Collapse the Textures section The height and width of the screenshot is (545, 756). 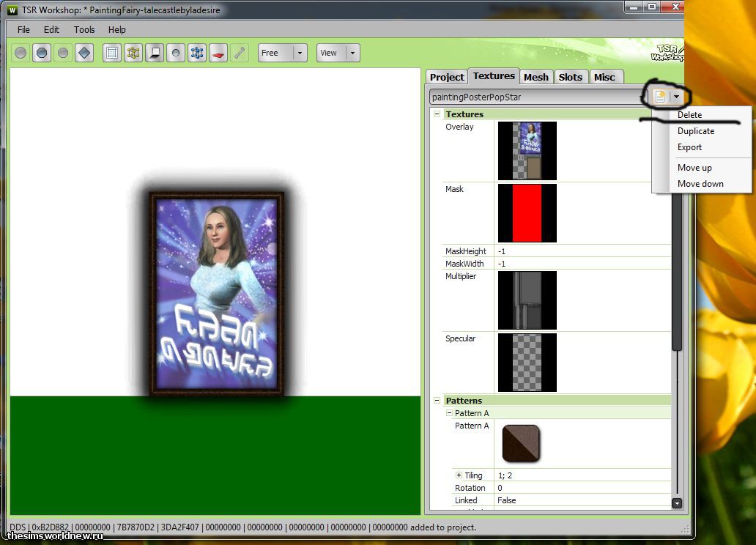[x=437, y=114]
